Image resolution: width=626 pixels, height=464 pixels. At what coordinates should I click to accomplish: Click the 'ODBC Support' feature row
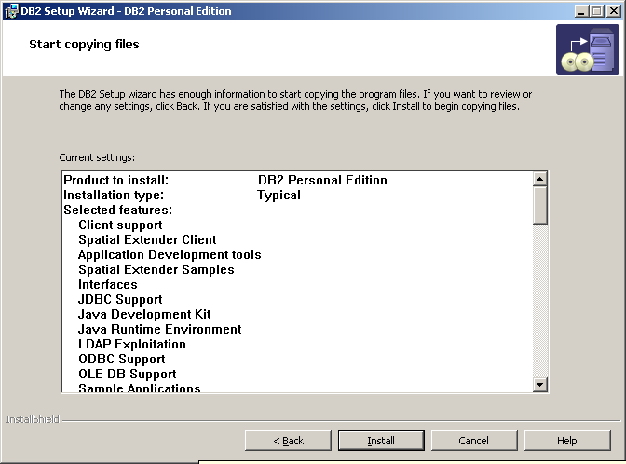click(122, 359)
